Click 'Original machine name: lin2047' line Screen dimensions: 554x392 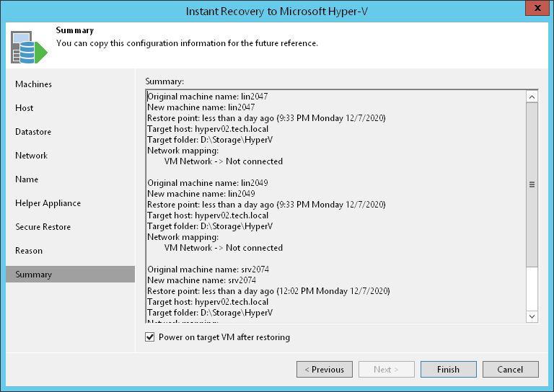coord(208,97)
